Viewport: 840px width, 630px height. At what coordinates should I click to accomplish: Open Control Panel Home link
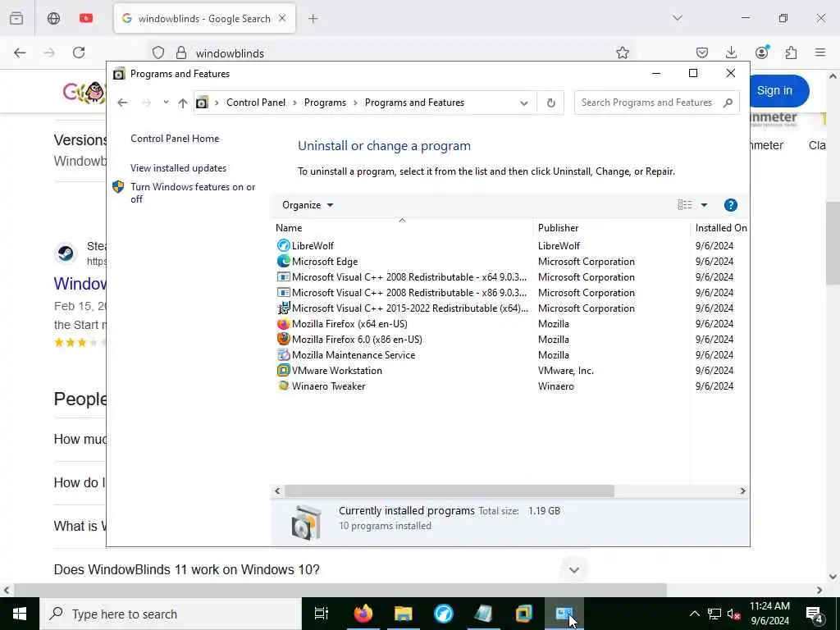click(175, 138)
